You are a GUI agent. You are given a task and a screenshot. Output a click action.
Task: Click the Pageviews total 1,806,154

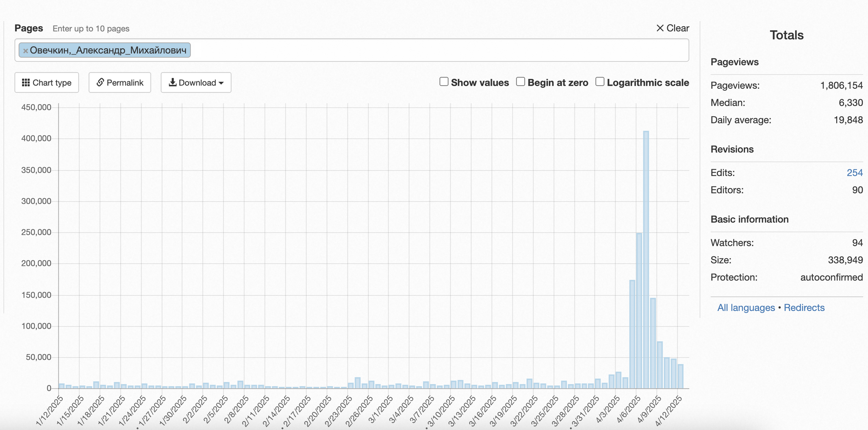[841, 85]
